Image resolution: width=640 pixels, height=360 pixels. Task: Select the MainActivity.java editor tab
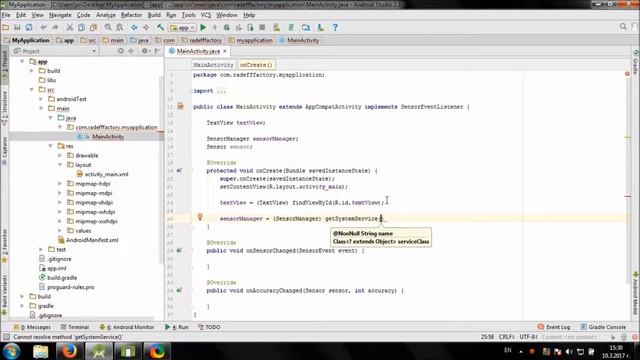pos(198,51)
